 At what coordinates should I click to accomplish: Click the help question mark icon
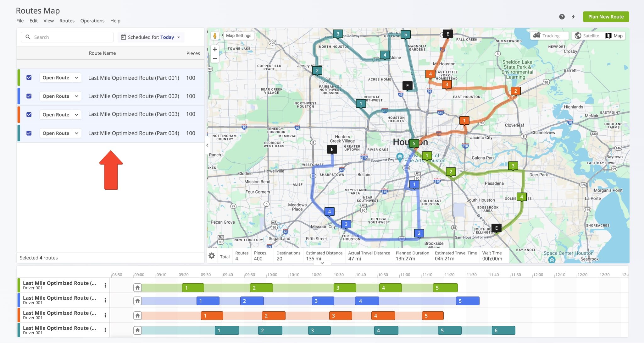pyautogui.click(x=562, y=16)
